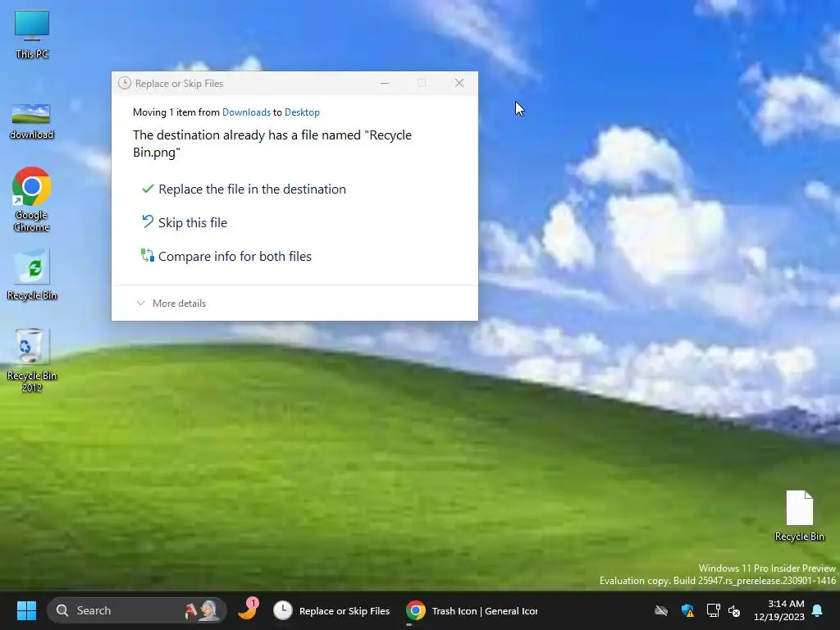Open the Desktop destination link

click(x=302, y=112)
